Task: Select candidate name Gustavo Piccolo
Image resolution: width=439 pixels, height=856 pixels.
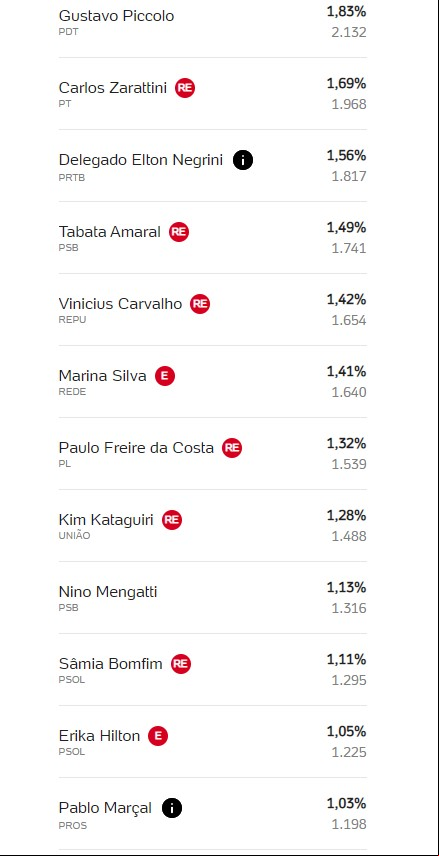Action: (116, 16)
